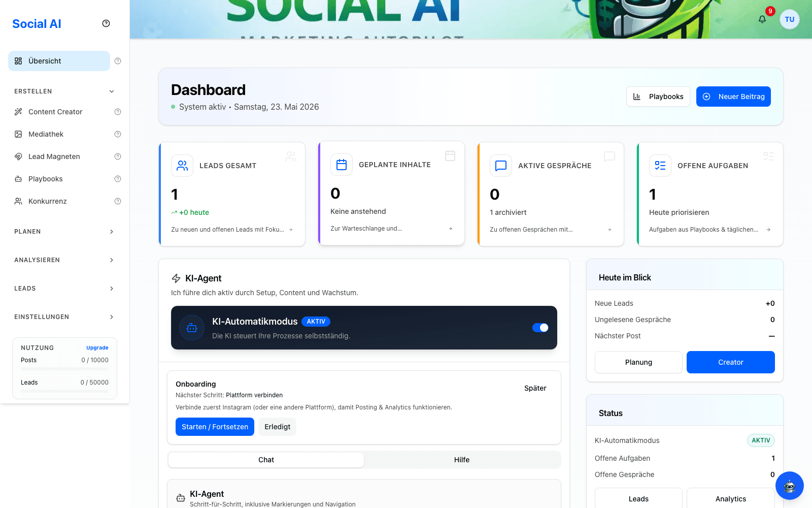Open Planung in Heute im Blick

pyautogui.click(x=638, y=362)
